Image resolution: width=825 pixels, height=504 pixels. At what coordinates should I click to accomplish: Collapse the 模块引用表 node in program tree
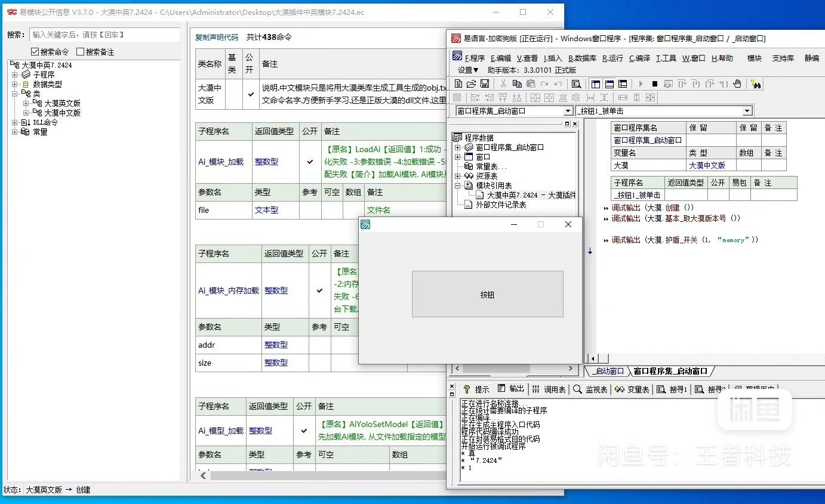[458, 185]
